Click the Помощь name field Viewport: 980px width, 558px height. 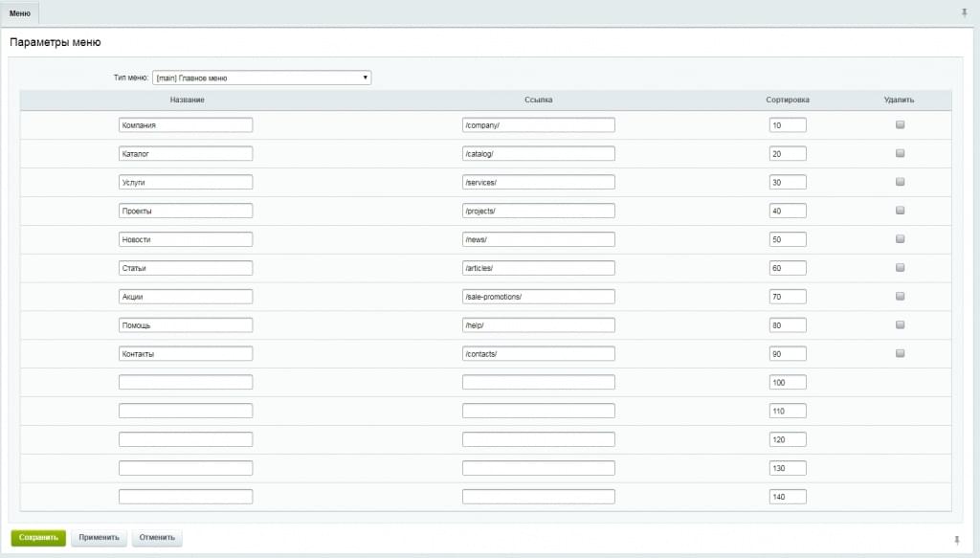point(186,324)
